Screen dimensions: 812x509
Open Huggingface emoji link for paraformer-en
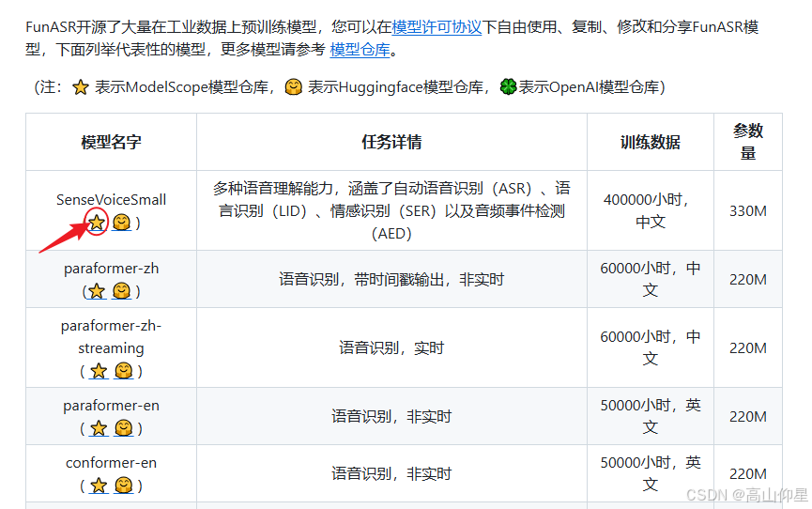point(124,428)
